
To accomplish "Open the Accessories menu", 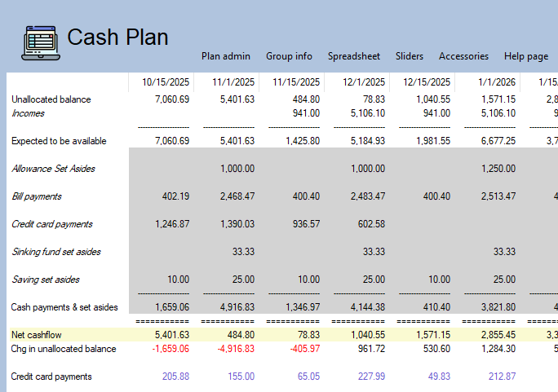I will tap(463, 56).
